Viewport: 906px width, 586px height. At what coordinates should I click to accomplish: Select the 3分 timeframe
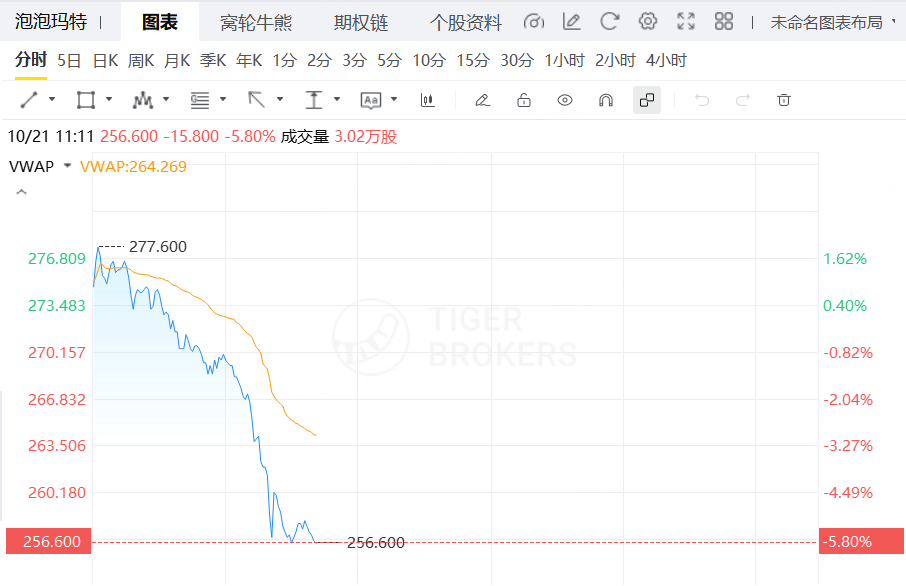pos(354,60)
